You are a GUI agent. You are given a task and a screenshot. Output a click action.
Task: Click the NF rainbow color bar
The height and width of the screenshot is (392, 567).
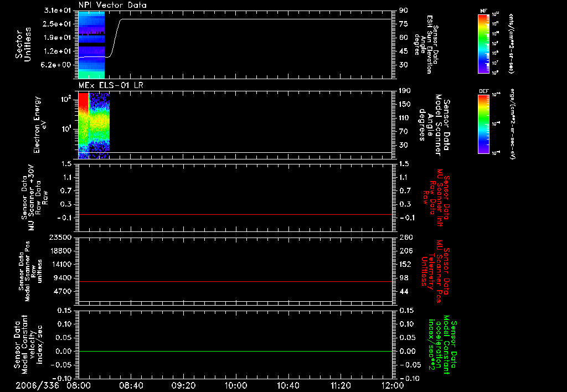pos(484,44)
